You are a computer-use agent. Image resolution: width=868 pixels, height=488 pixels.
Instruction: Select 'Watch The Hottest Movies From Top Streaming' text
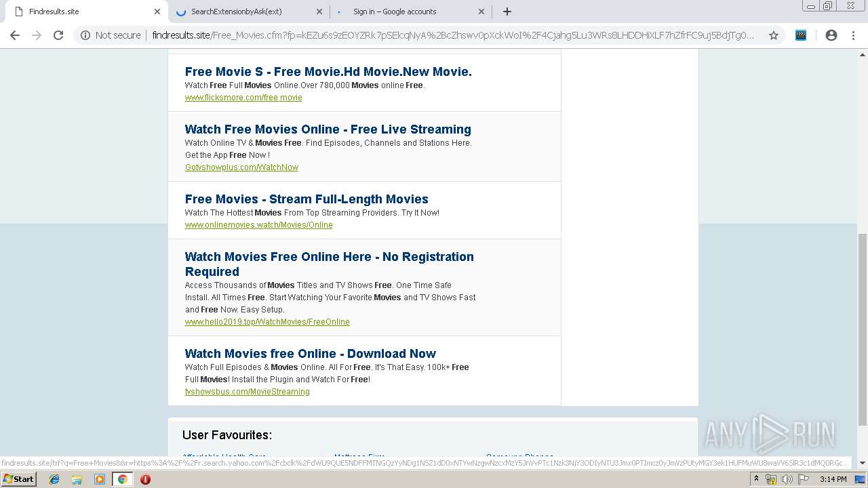[x=312, y=213]
